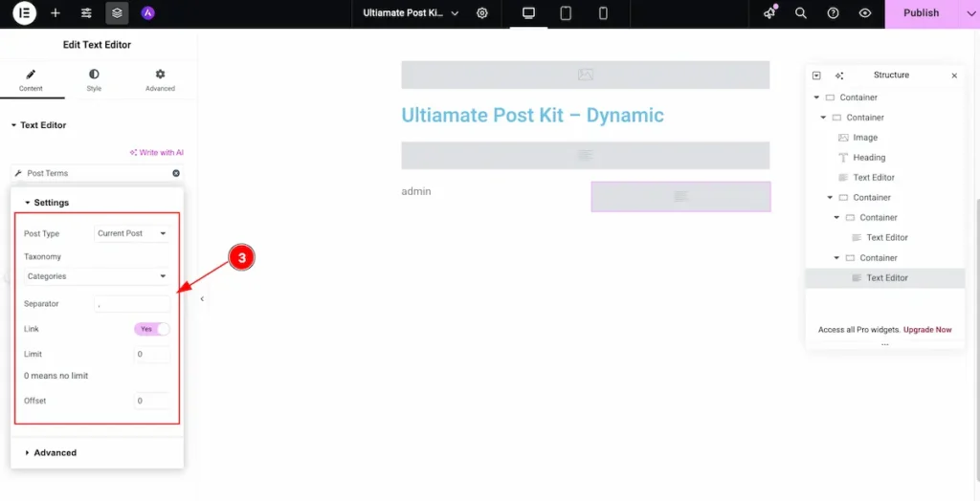Open page settings gear icon

coord(482,13)
